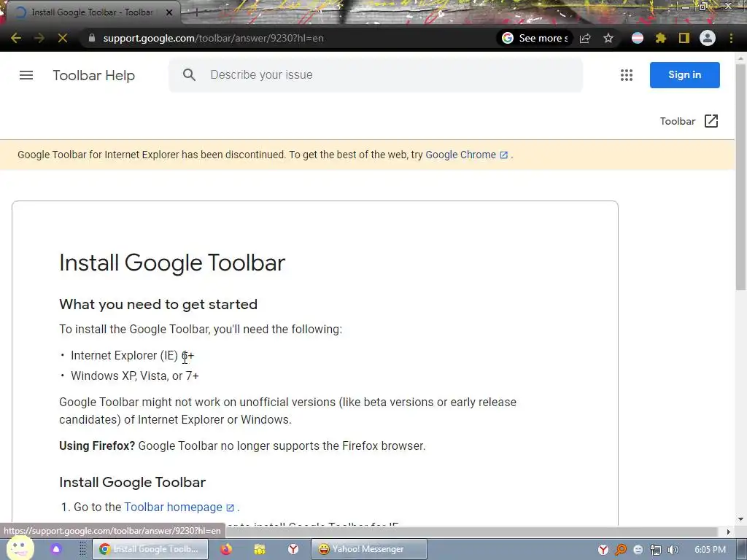Screen dimensions: 747x560
Task: Click the 'Internet Explorer (IE) 6+' bullet
Action: tap(133, 356)
